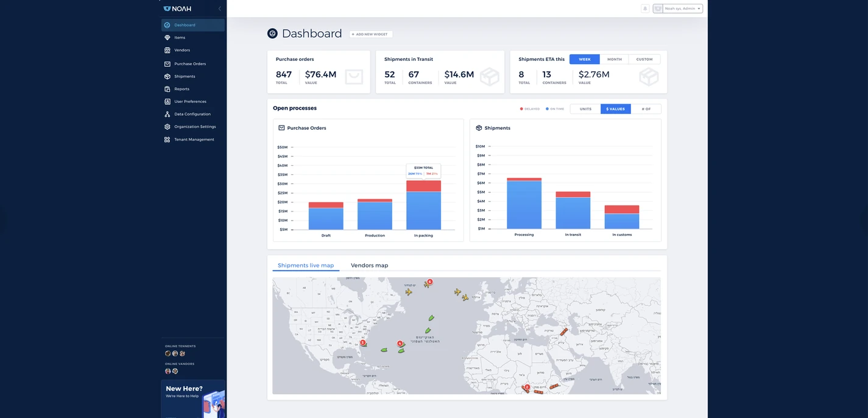The width and height of the screenshot is (868, 418).
Task: Open Purchase Orders from the sidebar
Action: tap(192, 64)
